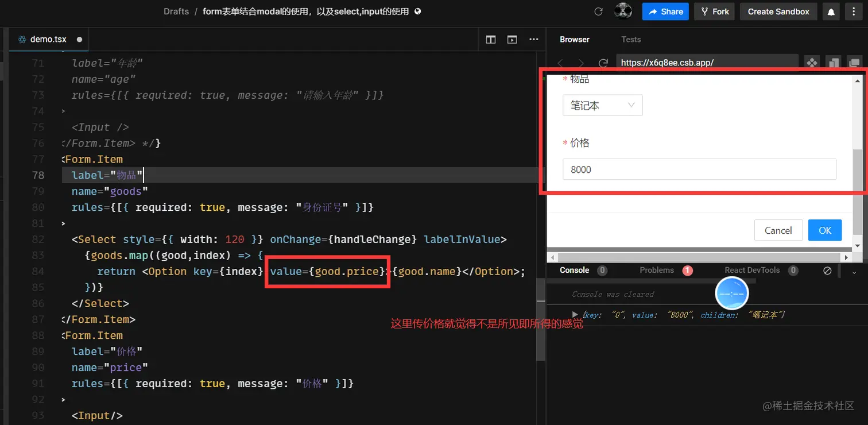This screenshot has width=868, height=425.
Task: Open the 笔记本 goods select dropdown
Action: tap(603, 106)
